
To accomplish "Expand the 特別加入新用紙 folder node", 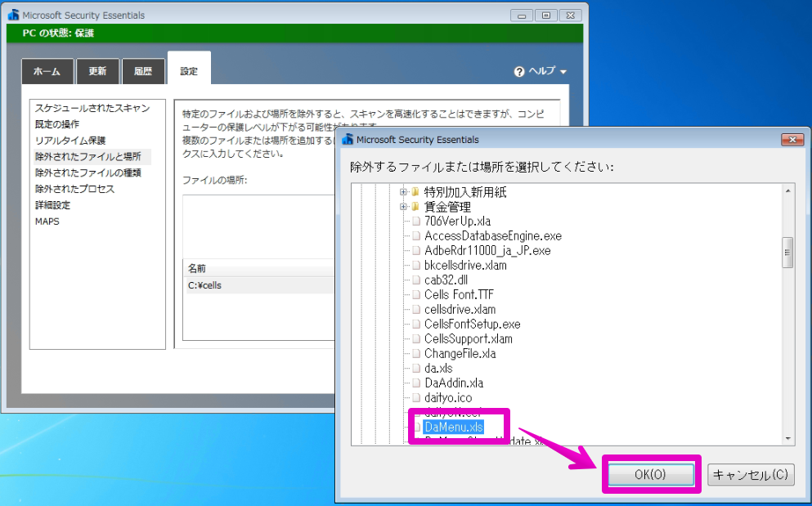I will click(403, 192).
